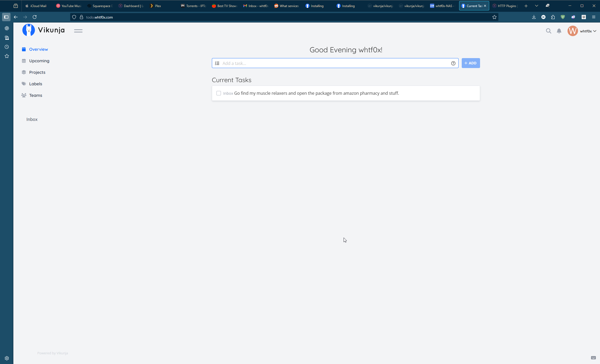Open Projects in sidebar

click(37, 72)
